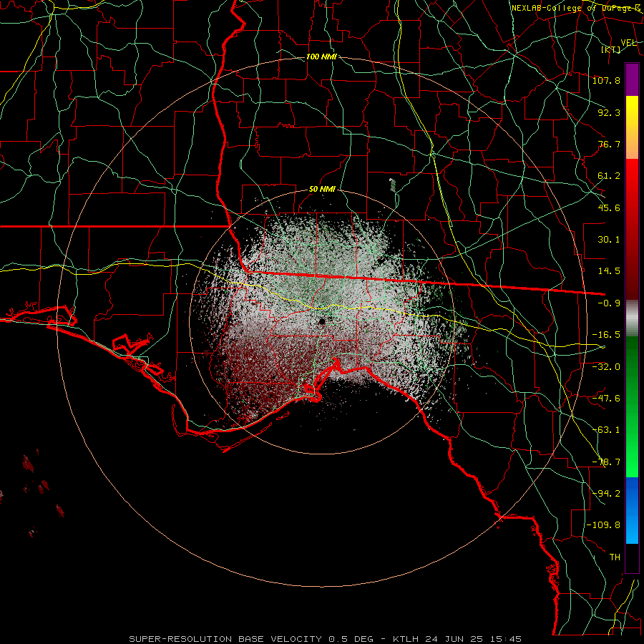Click the 45.6 velocity scale value
Viewport: 644px width, 644px height.
click(x=609, y=208)
